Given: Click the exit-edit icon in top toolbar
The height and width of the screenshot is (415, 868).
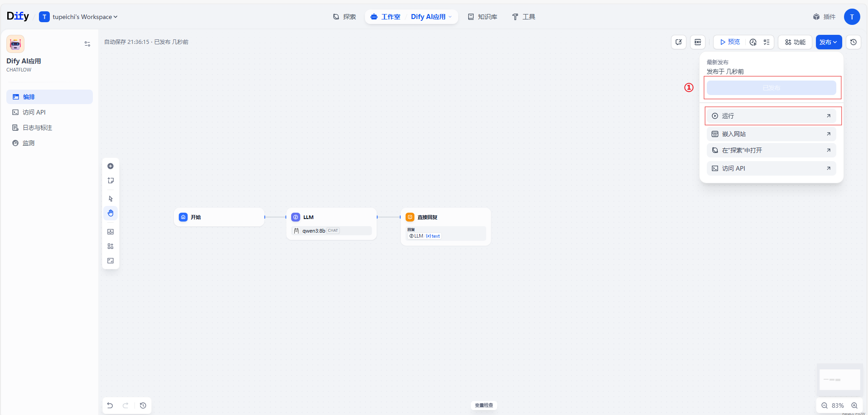Looking at the screenshot, I should [679, 42].
